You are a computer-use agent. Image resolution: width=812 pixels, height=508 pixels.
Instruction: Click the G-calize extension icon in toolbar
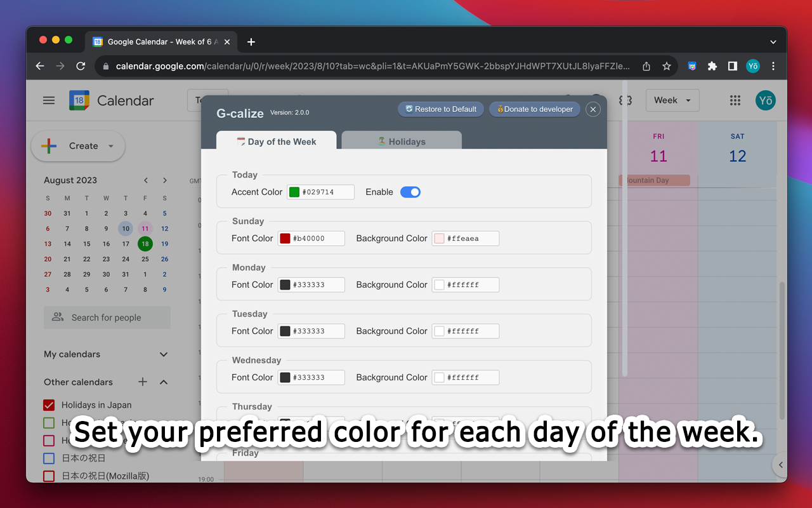[692, 66]
